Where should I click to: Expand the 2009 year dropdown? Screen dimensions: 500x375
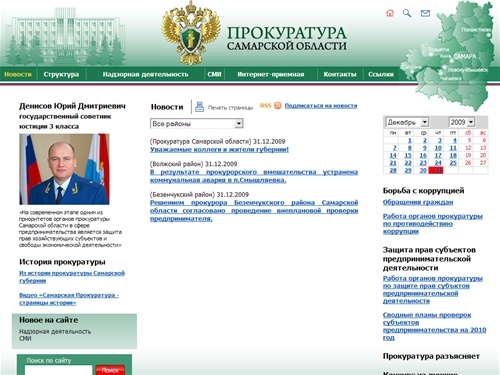[x=462, y=122]
